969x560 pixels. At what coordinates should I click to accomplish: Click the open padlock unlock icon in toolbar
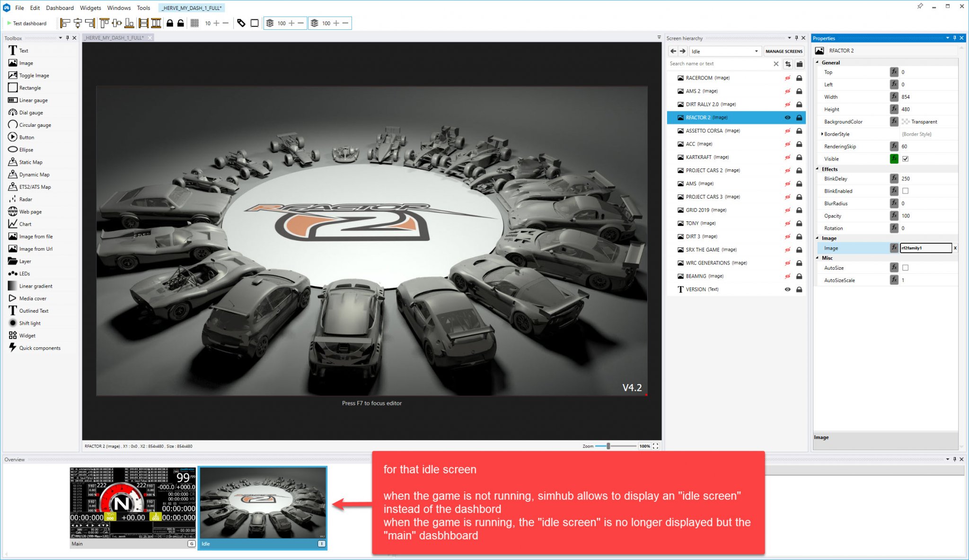coord(181,23)
